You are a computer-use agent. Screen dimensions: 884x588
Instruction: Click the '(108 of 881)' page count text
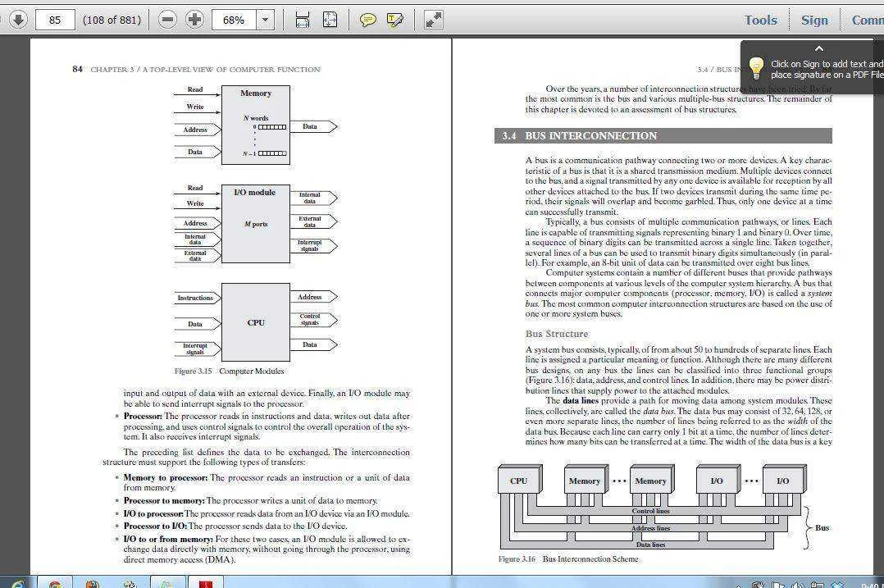point(112,21)
